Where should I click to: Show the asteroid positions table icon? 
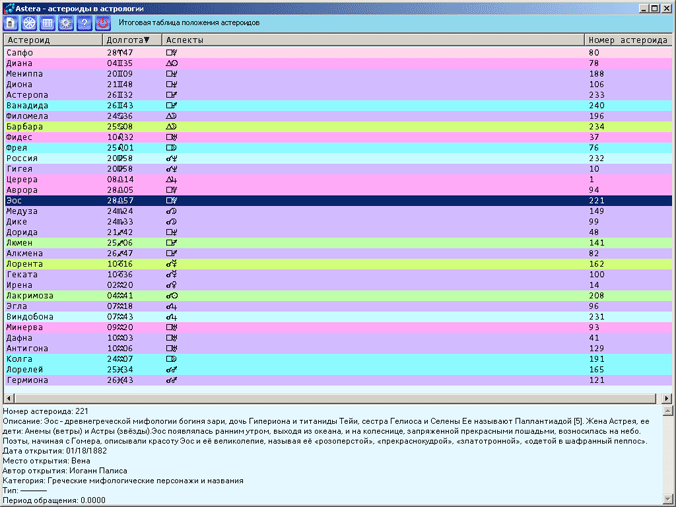[48, 22]
